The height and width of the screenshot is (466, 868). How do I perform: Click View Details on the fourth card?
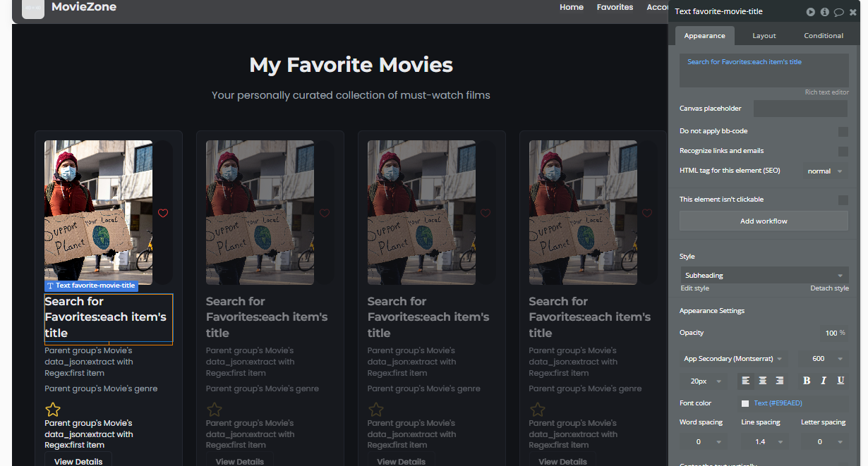point(563,460)
